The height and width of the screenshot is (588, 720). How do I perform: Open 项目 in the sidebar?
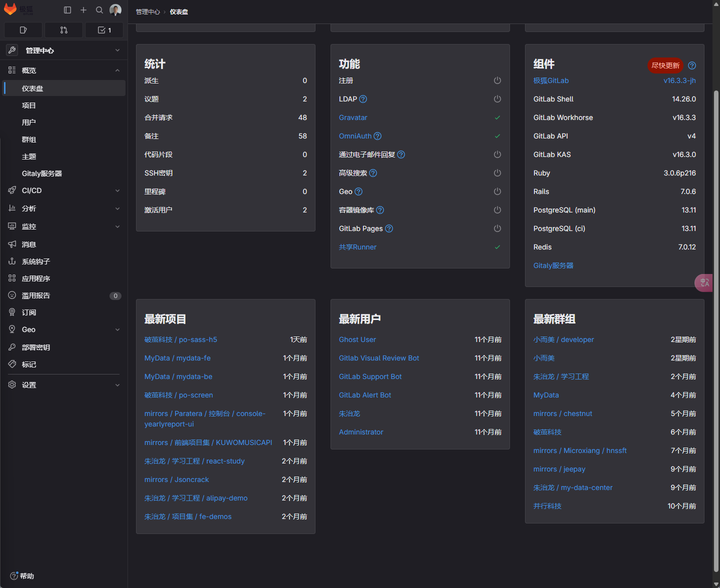pyautogui.click(x=63, y=105)
